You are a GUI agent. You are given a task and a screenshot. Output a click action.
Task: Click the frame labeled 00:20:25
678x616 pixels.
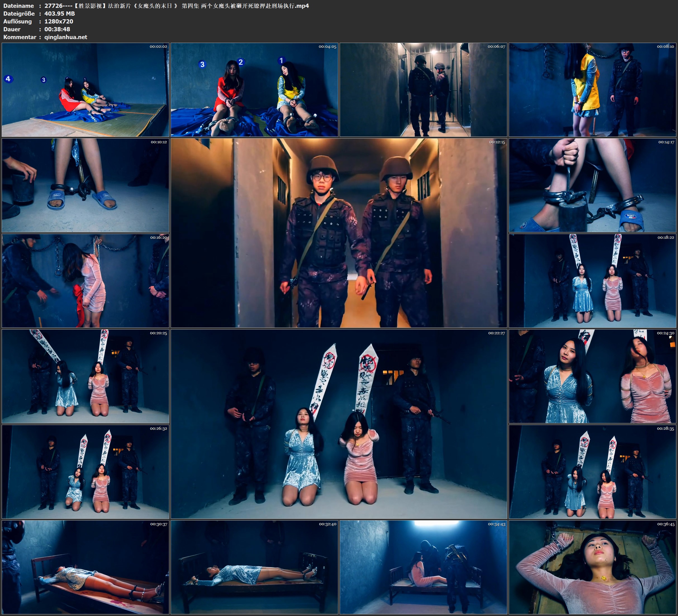(x=85, y=376)
